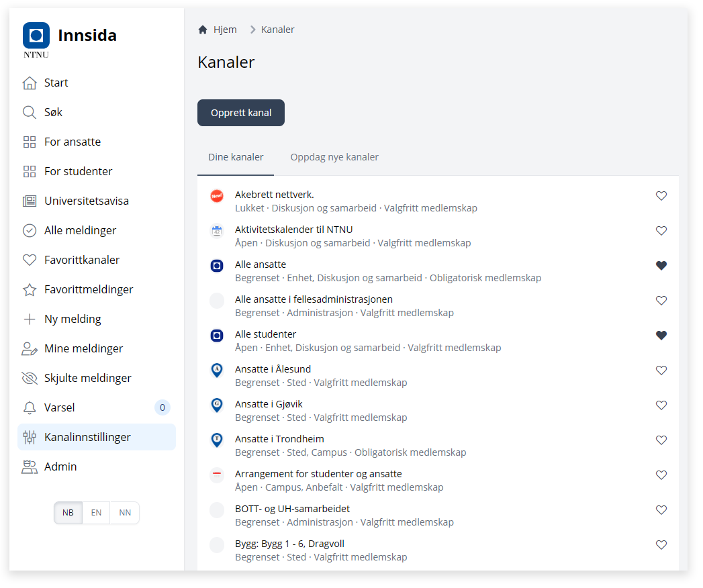Remove Alle studenter from favorites
Viewport: 703px width, 588px height.
[x=661, y=335]
